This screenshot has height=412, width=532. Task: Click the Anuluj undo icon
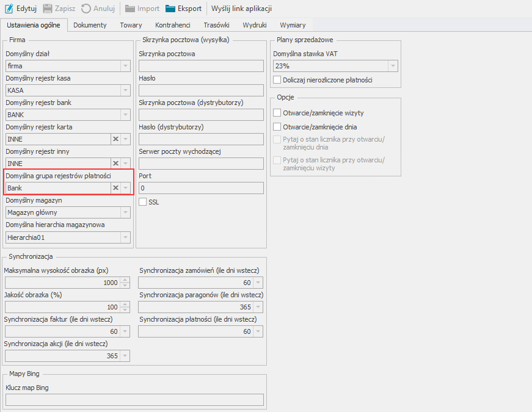pos(86,9)
